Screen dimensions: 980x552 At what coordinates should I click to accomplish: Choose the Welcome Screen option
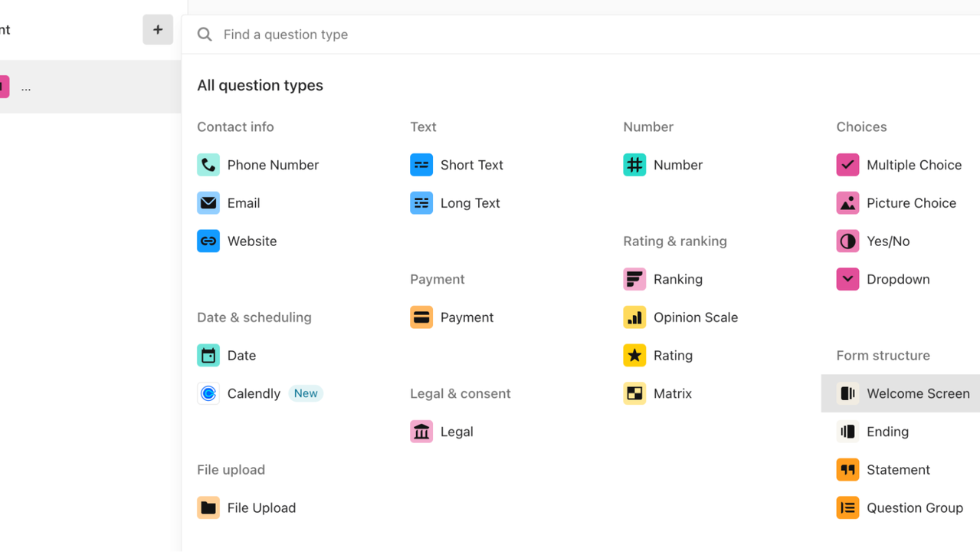tap(917, 393)
